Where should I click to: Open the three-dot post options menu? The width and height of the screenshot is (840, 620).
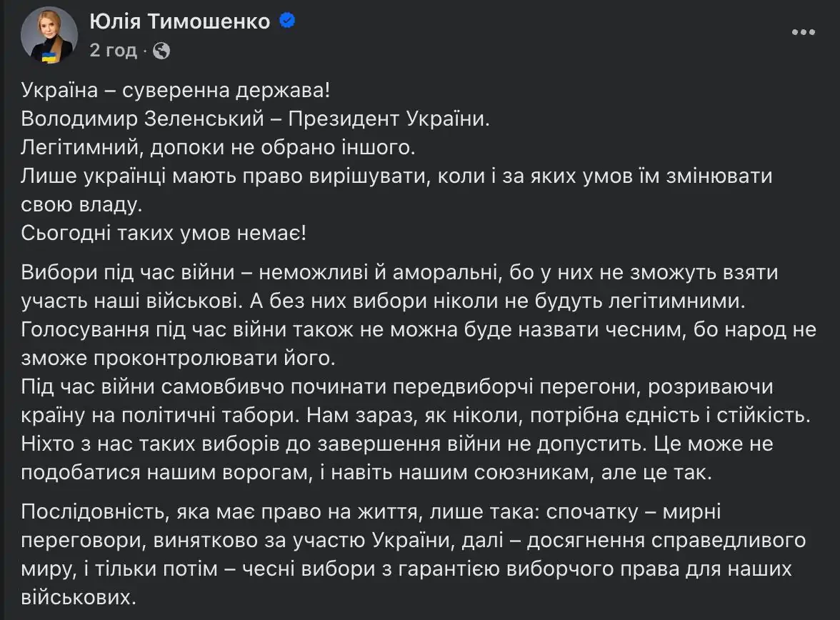[804, 33]
